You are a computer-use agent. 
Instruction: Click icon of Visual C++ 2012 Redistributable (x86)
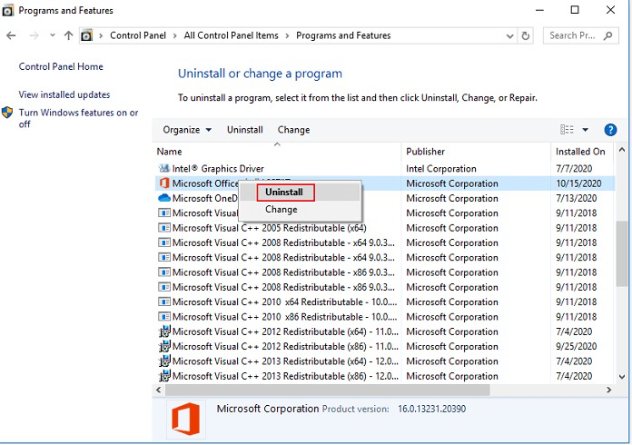tap(164, 346)
